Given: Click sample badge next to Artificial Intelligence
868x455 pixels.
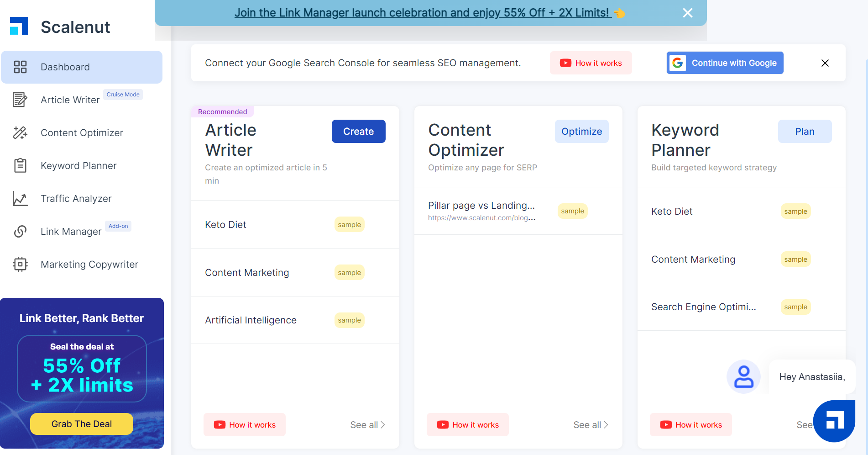Looking at the screenshot, I should point(350,320).
